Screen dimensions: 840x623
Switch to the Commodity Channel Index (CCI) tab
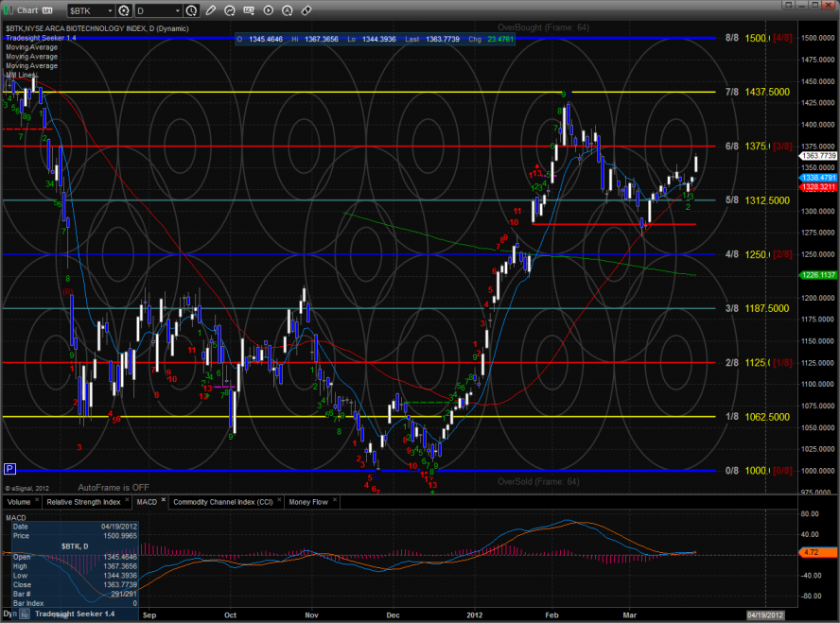point(224,502)
